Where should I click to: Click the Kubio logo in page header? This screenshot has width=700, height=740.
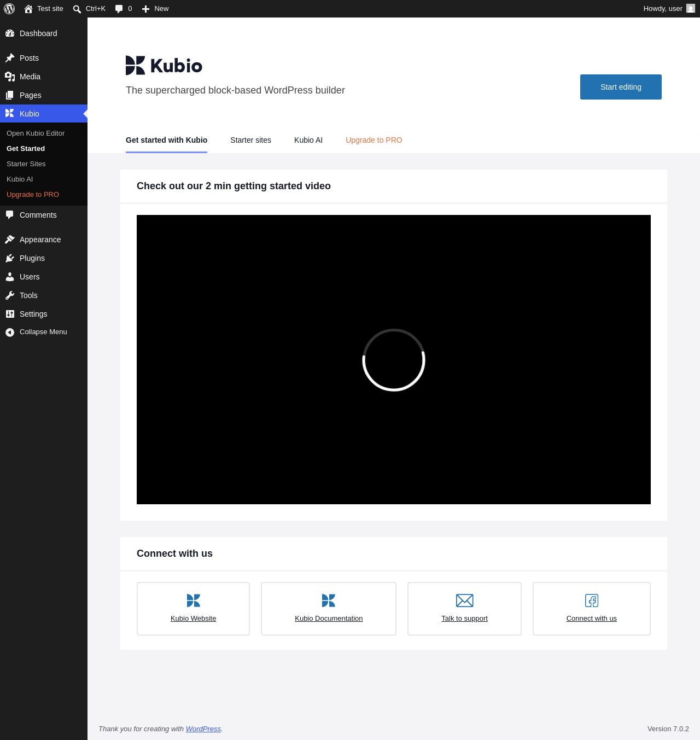[164, 66]
